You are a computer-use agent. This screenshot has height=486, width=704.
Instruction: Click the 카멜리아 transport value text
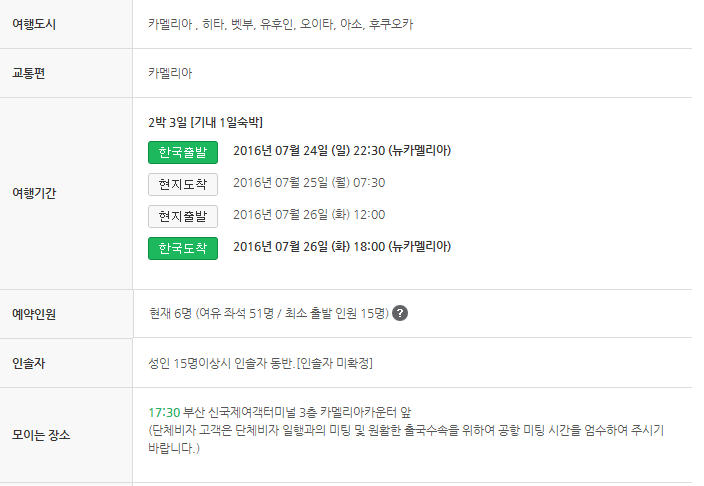[170, 73]
